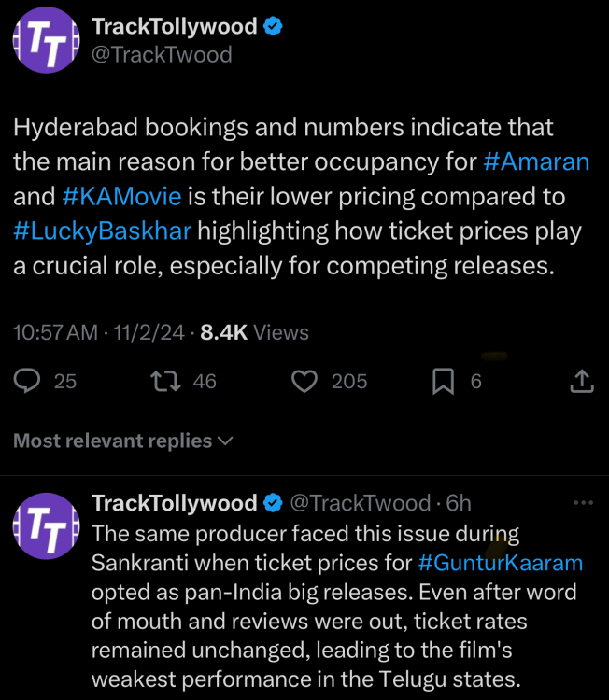Expand the Most relevant replies sort dropdown
This screenshot has height=700, width=609.
(123, 441)
